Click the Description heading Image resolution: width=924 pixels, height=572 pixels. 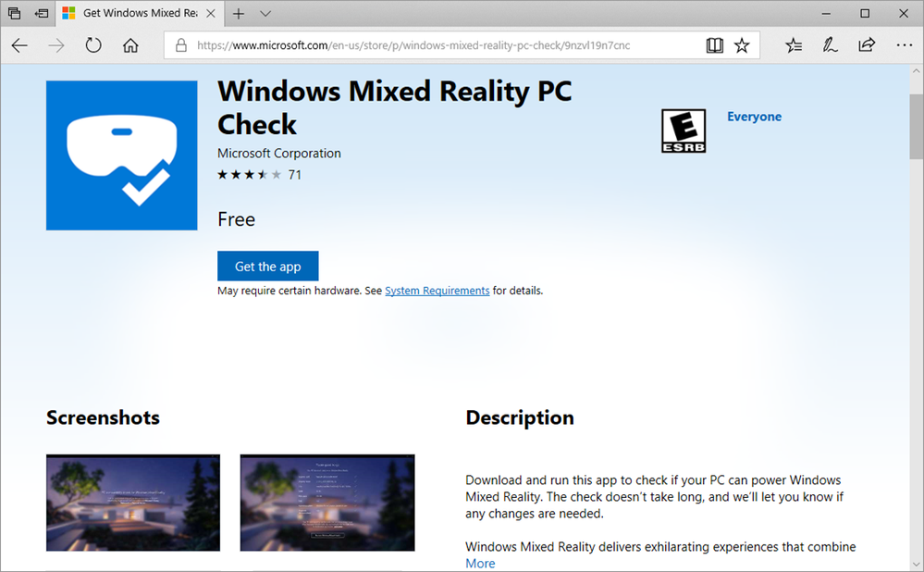pyautogui.click(x=520, y=417)
